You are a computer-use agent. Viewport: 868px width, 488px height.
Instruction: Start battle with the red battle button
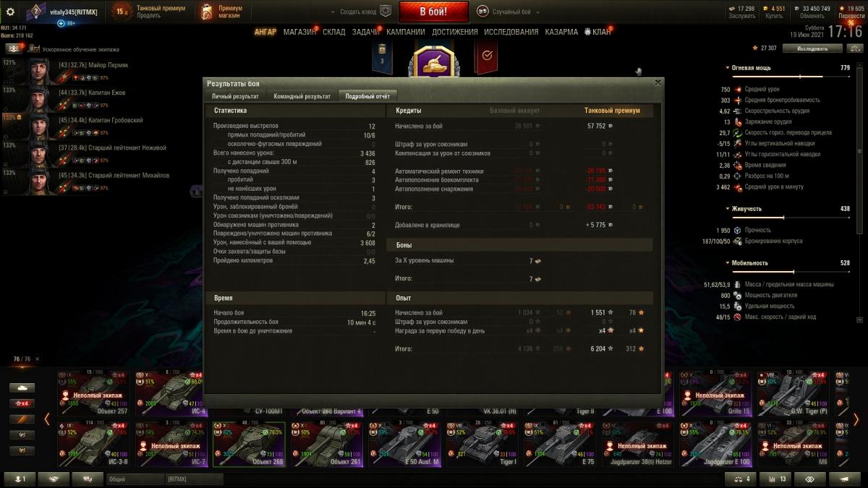point(433,12)
